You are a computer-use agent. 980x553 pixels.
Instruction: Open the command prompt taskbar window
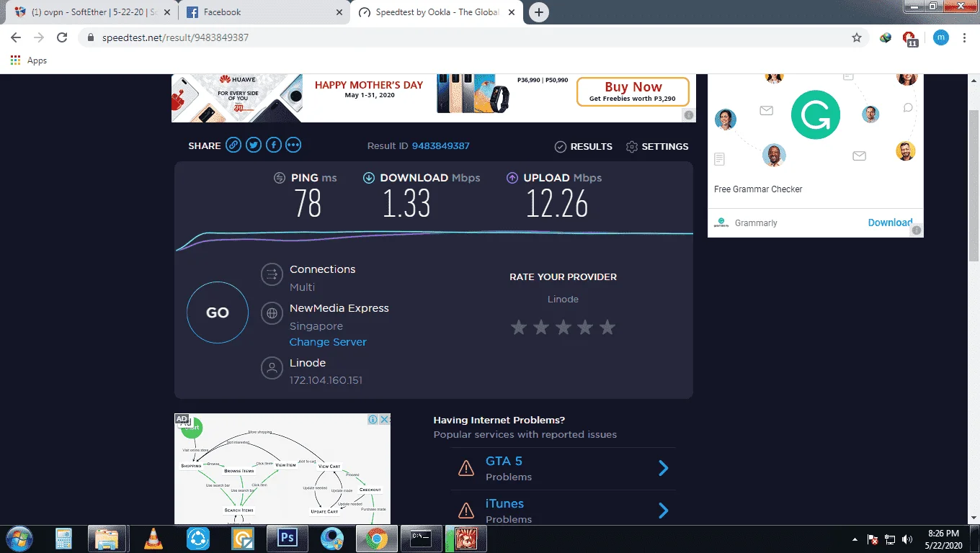pyautogui.click(x=421, y=539)
